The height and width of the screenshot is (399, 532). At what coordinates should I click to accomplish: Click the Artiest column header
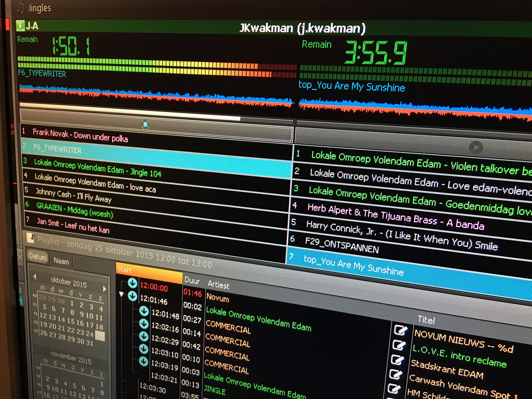click(x=218, y=285)
